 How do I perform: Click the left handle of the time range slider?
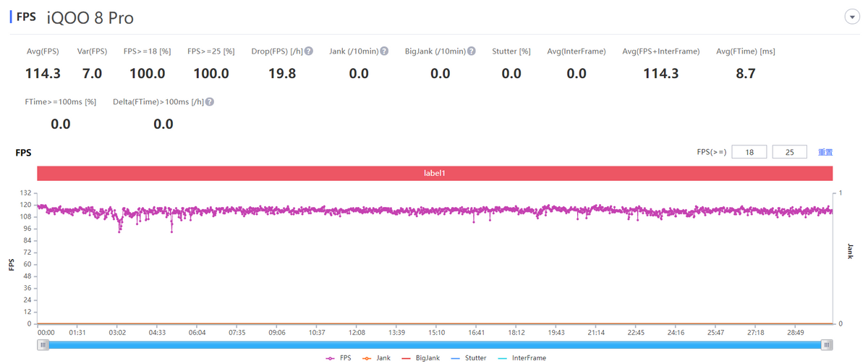coord(43,344)
